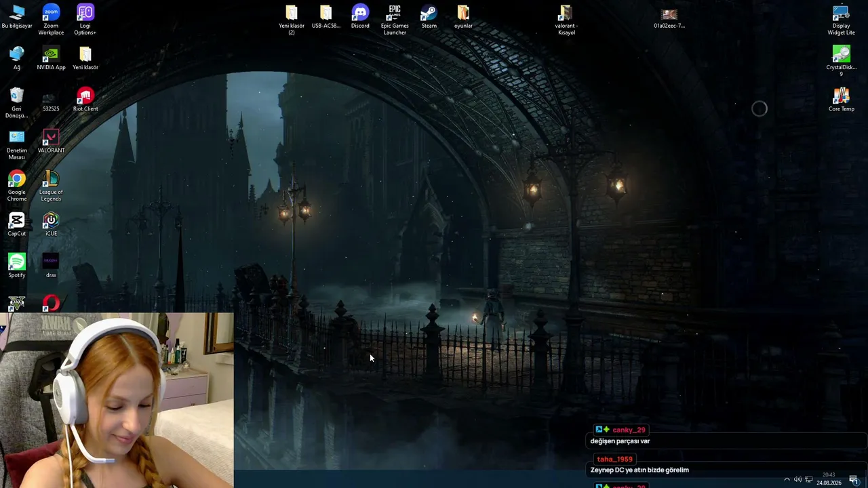Open the oyunlar folder
Image resolution: width=868 pixels, height=488 pixels.
coord(463,17)
